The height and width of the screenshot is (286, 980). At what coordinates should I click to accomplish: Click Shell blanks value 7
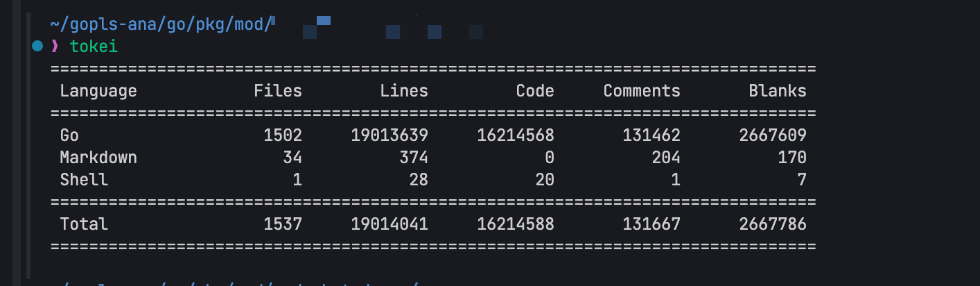click(802, 180)
